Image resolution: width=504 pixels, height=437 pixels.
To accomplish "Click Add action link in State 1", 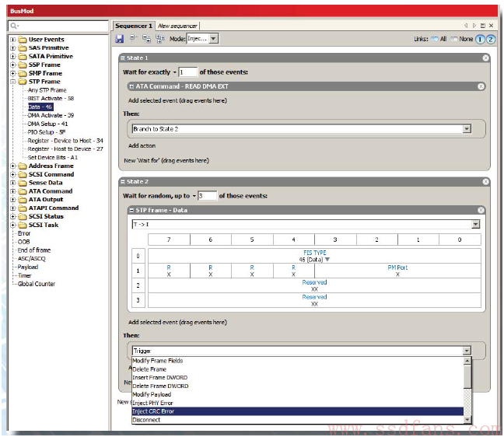I will pos(142,146).
